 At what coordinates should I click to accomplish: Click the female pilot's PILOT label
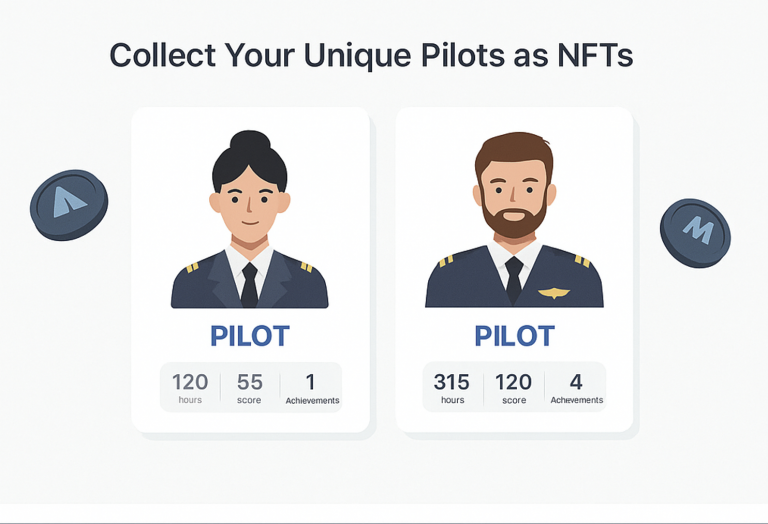[250, 336]
